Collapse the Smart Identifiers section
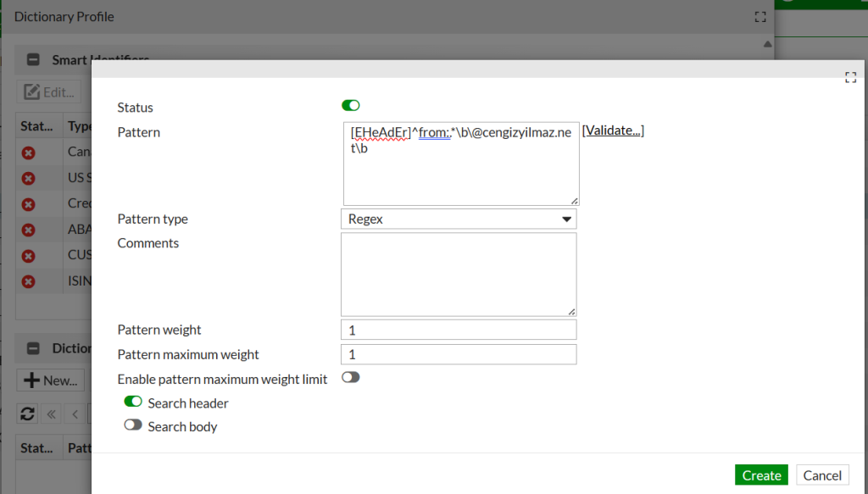The image size is (868, 494). click(33, 60)
